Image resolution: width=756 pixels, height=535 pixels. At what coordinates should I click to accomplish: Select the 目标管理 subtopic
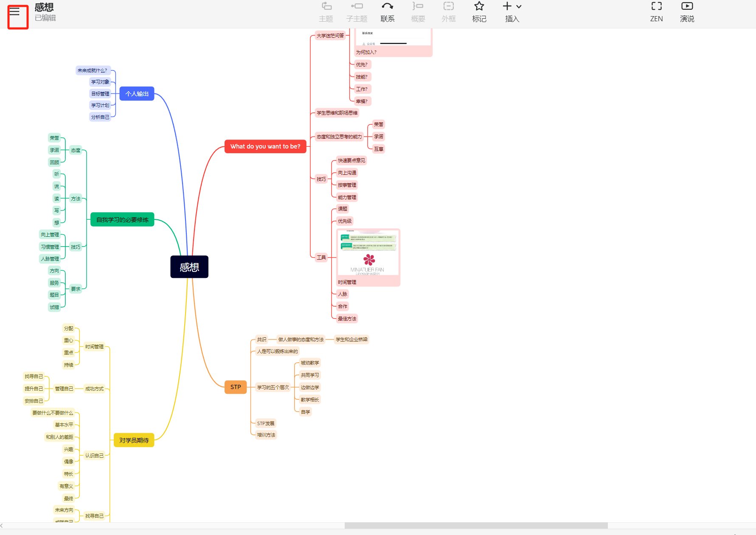coord(100,94)
